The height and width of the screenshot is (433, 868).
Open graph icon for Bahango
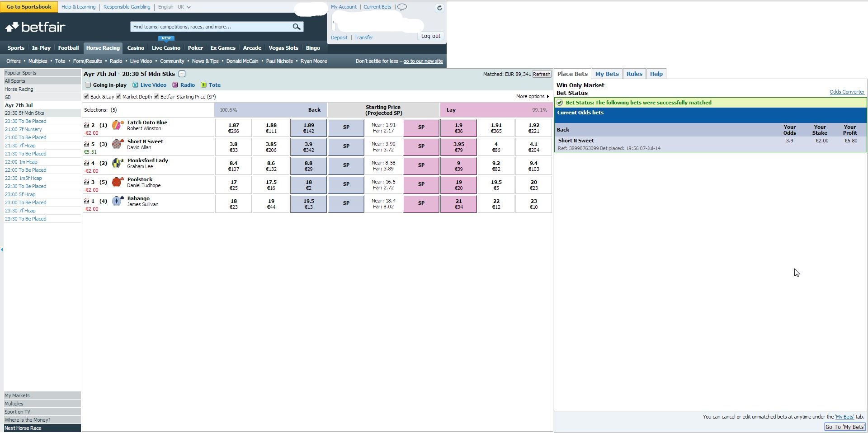86,201
